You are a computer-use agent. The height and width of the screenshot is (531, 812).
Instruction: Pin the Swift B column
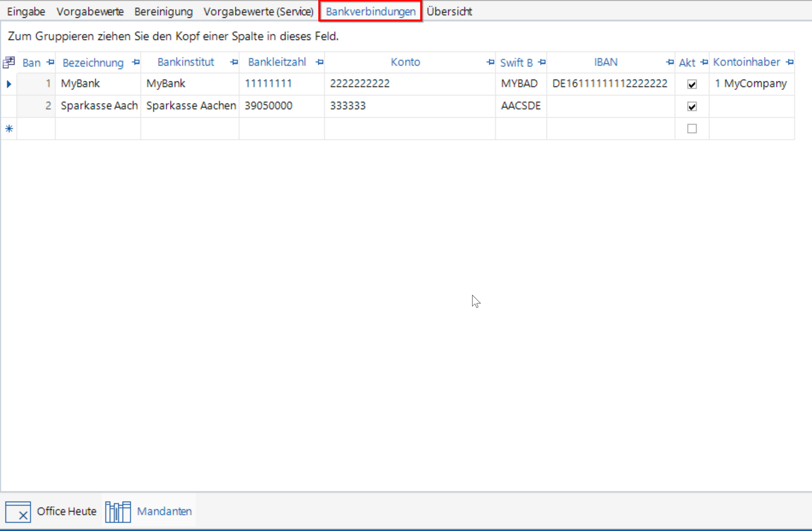click(542, 62)
